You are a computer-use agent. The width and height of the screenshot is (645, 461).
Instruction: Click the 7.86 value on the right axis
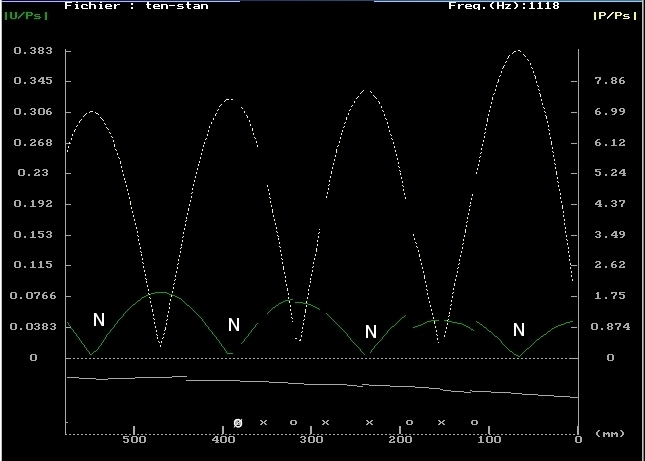pyautogui.click(x=610, y=81)
